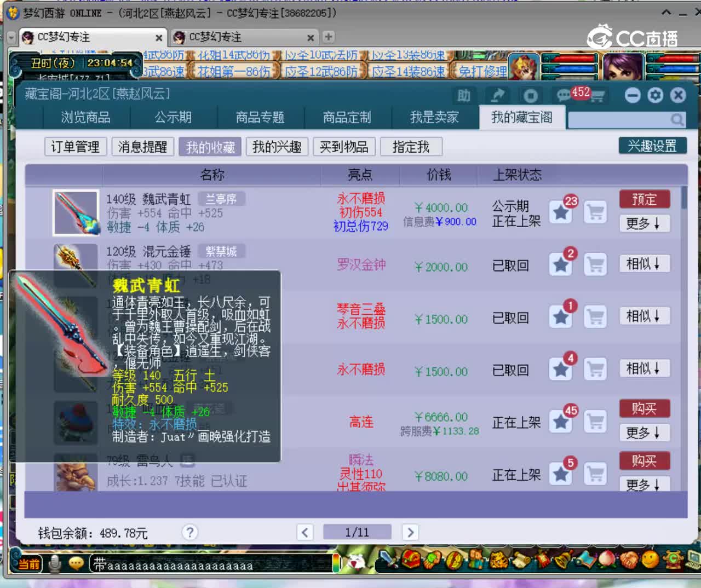701x588 pixels.
Task: Open the yellow chat bubble icon
Action: (76, 563)
